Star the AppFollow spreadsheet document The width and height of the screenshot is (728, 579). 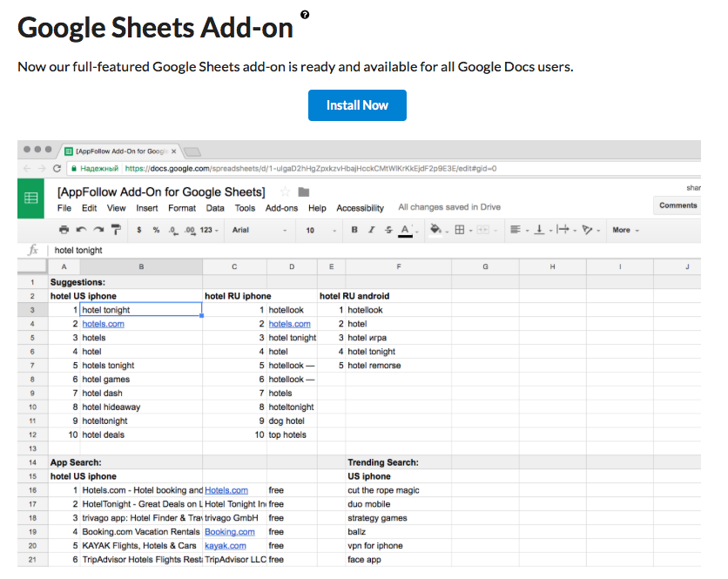(285, 192)
